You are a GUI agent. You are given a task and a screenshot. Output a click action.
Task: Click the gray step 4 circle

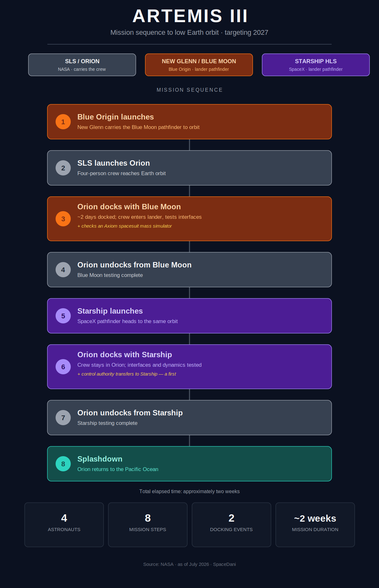(63, 270)
